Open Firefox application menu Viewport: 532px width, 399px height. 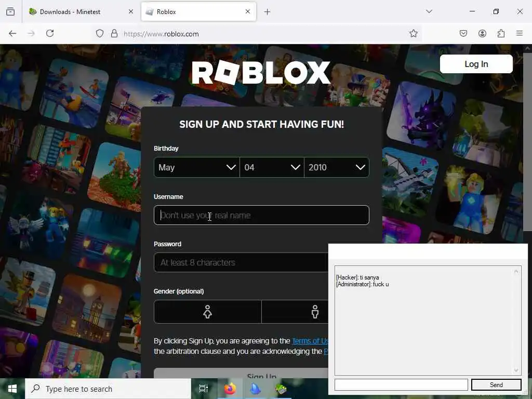point(520,33)
